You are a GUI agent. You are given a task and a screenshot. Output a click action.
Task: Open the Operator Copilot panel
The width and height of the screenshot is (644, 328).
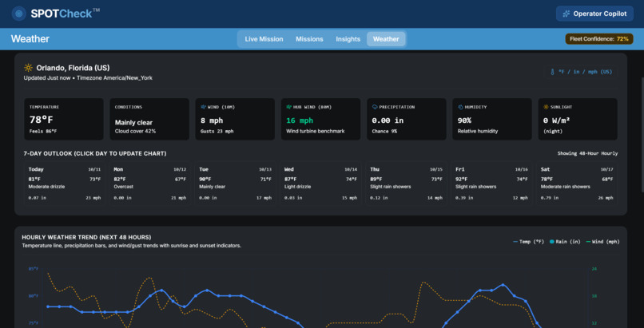pos(594,14)
